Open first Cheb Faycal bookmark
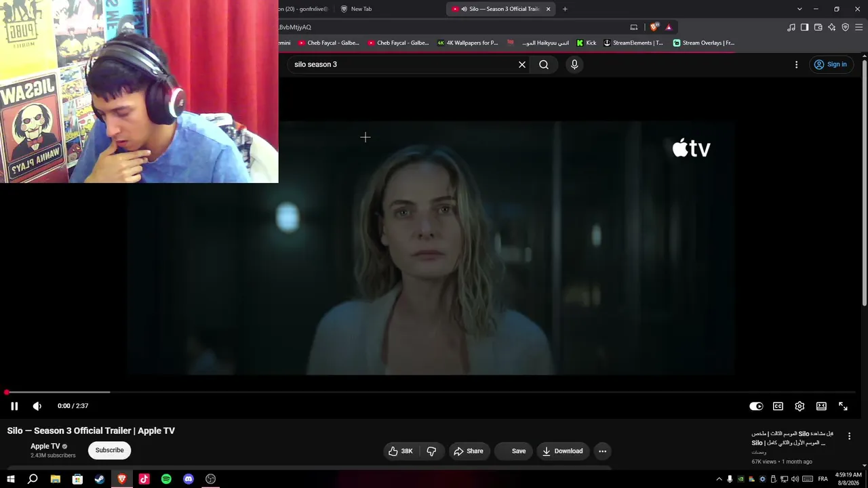Screen dimensions: 868x488 (328, 43)
